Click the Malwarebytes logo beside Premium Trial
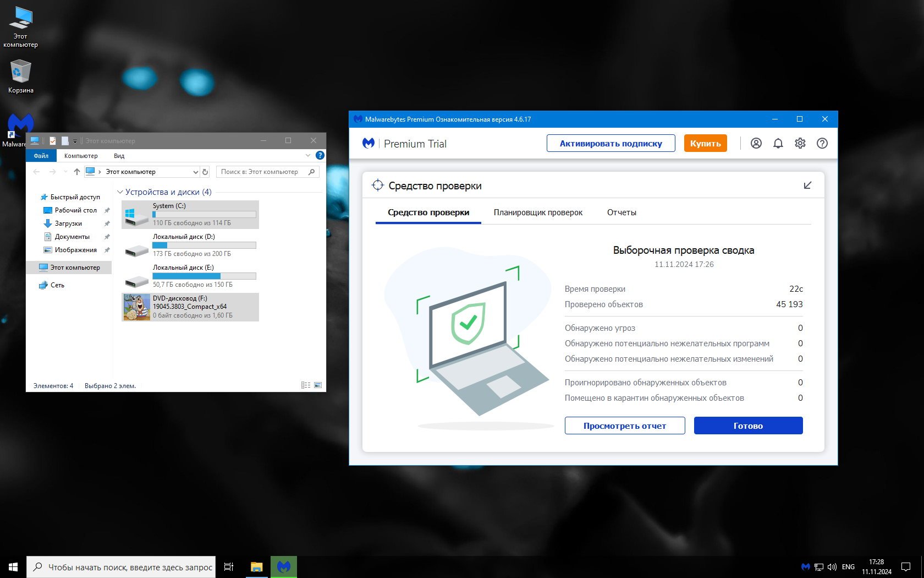 [x=369, y=143]
